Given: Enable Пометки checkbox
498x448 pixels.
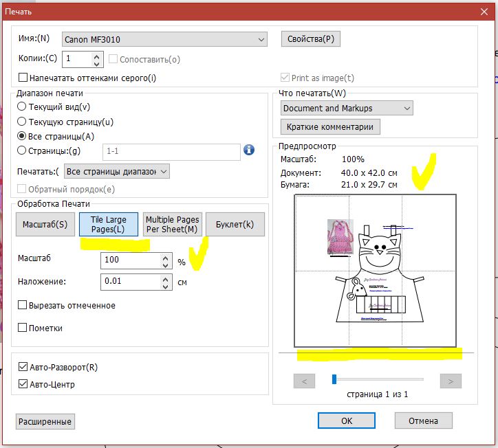Looking at the screenshot, I should (22, 328).
